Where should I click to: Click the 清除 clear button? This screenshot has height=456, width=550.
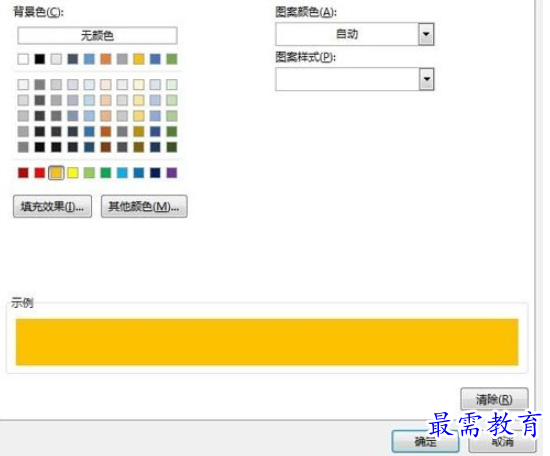click(494, 399)
